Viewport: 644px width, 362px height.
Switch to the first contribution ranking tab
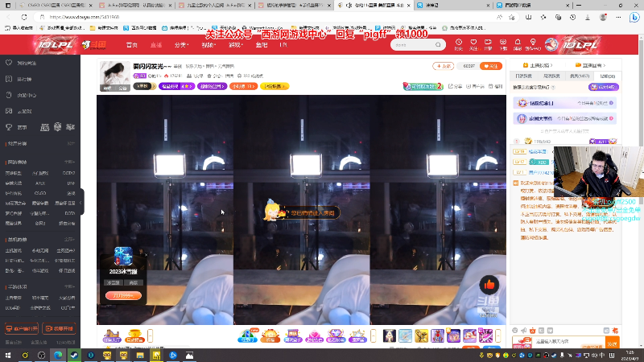(524, 76)
